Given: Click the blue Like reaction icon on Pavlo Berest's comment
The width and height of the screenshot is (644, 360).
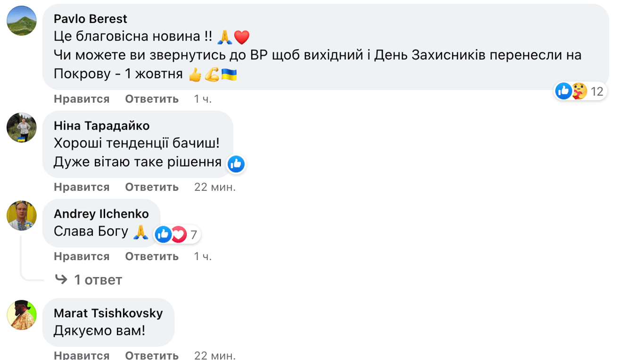Looking at the screenshot, I should [563, 91].
